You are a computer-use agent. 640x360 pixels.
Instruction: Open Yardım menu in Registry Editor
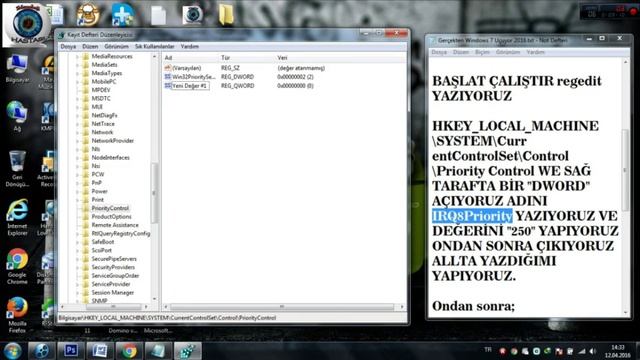pyautogui.click(x=189, y=47)
